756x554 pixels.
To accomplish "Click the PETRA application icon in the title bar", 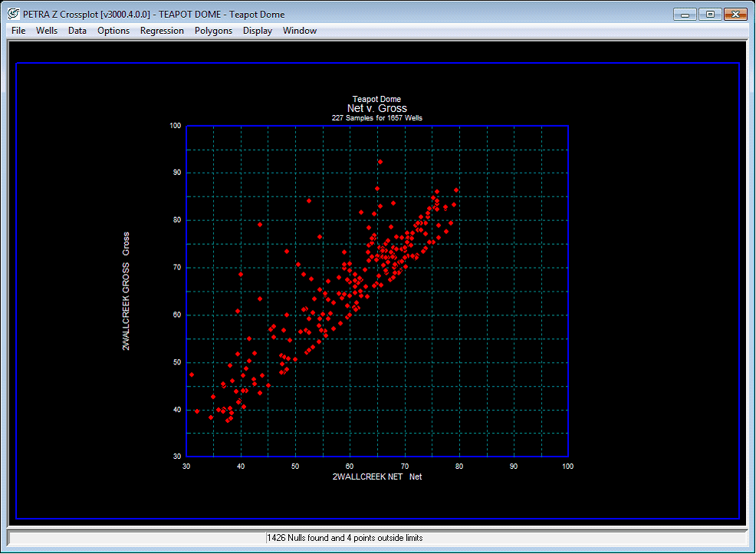I will pos(12,13).
